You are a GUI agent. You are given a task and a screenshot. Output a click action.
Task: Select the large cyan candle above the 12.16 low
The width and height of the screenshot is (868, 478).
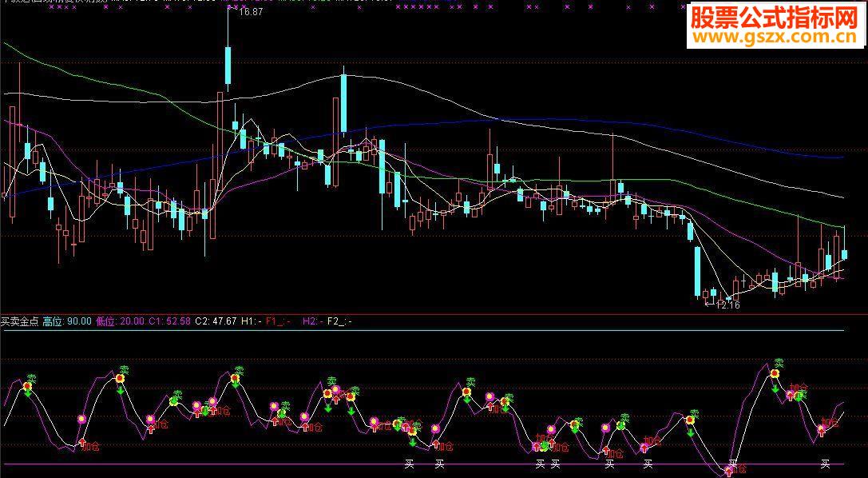click(x=697, y=272)
